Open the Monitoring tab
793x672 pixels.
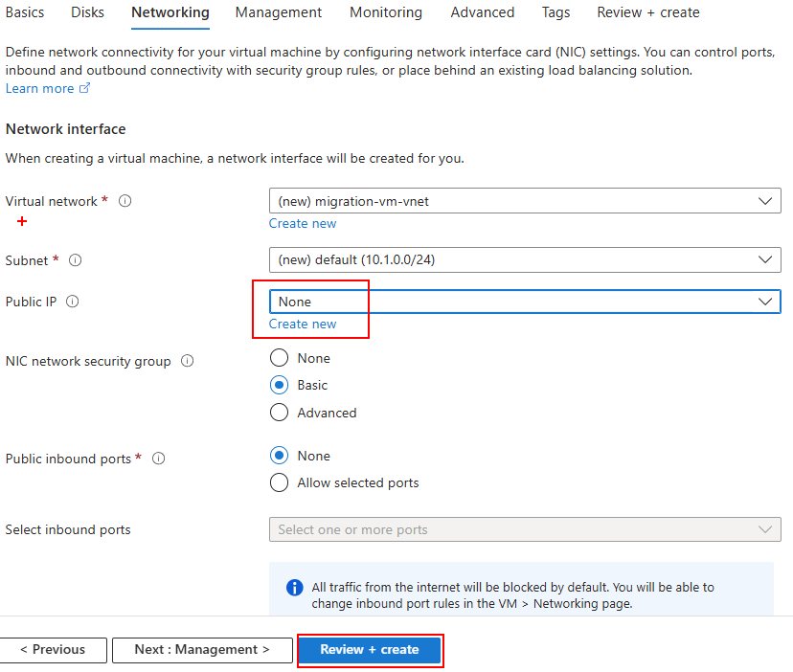click(x=385, y=12)
